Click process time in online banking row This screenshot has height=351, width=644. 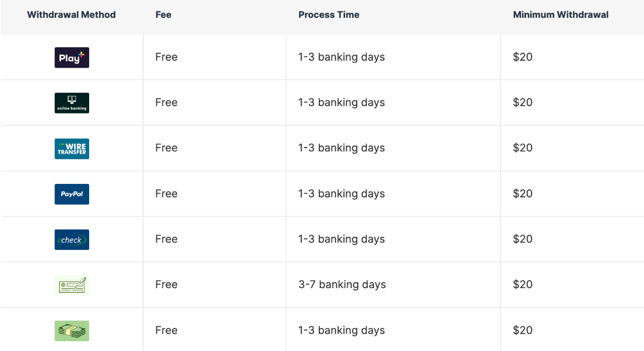click(341, 102)
